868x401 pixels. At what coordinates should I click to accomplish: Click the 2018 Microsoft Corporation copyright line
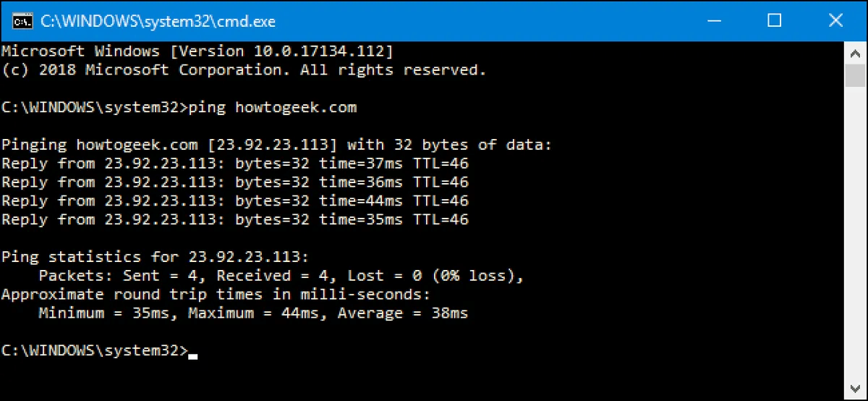pyautogui.click(x=243, y=70)
